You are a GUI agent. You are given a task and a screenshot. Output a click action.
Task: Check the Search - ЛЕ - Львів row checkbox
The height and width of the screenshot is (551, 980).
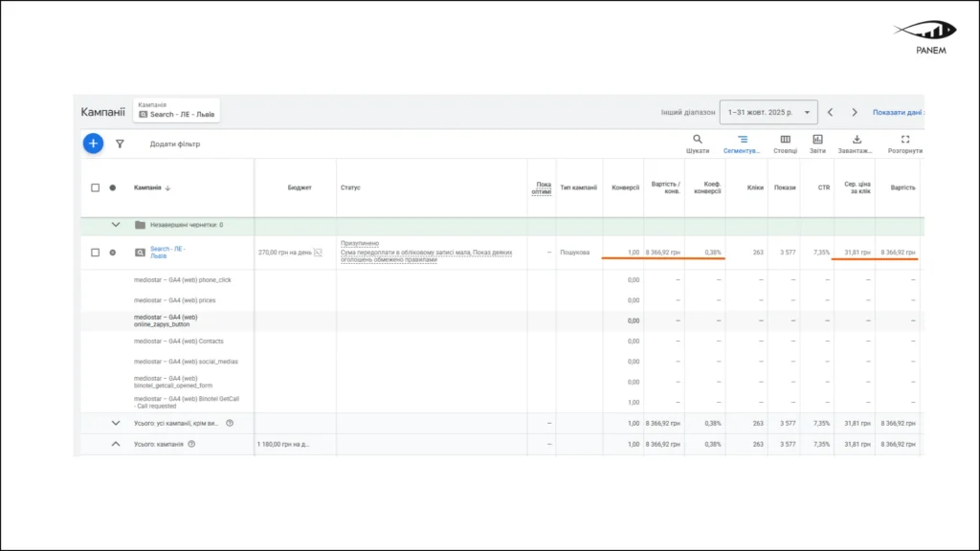[x=95, y=253]
